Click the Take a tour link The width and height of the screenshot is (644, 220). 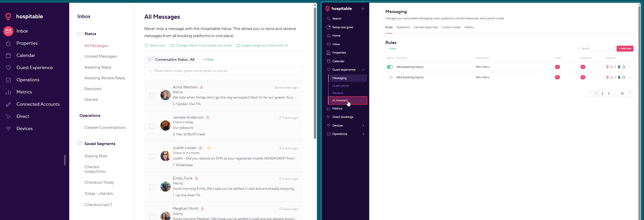pyautogui.click(x=155, y=45)
